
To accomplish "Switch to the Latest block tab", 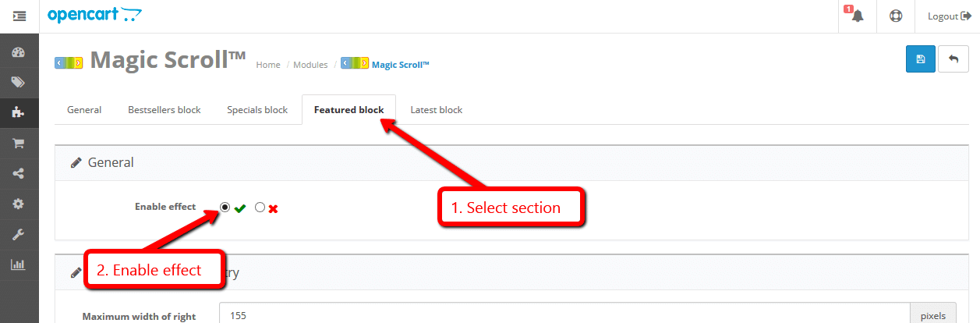I will point(437,110).
